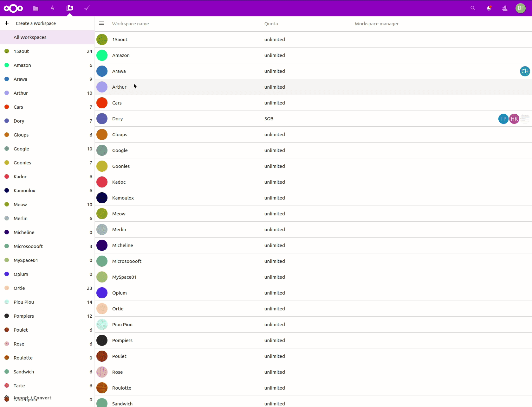Viewport: 532px width, 407px height.
Task: Click the CH manager avatar on the Arawa row
Action: point(525,71)
